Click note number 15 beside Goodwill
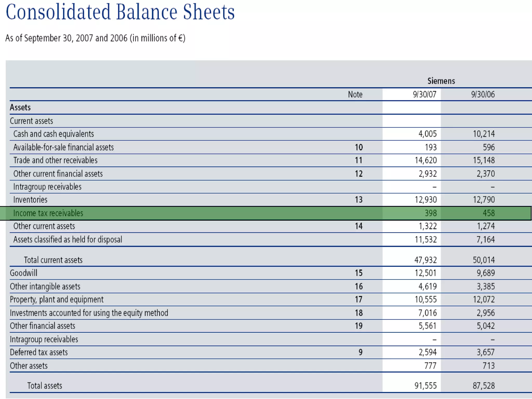This screenshot has width=532, height=399. coord(358,273)
